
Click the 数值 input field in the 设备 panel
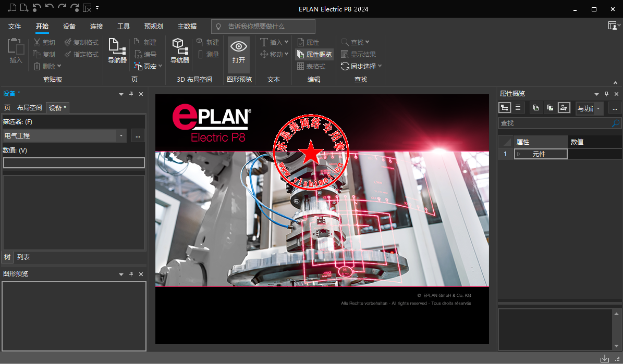coord(74,163)
